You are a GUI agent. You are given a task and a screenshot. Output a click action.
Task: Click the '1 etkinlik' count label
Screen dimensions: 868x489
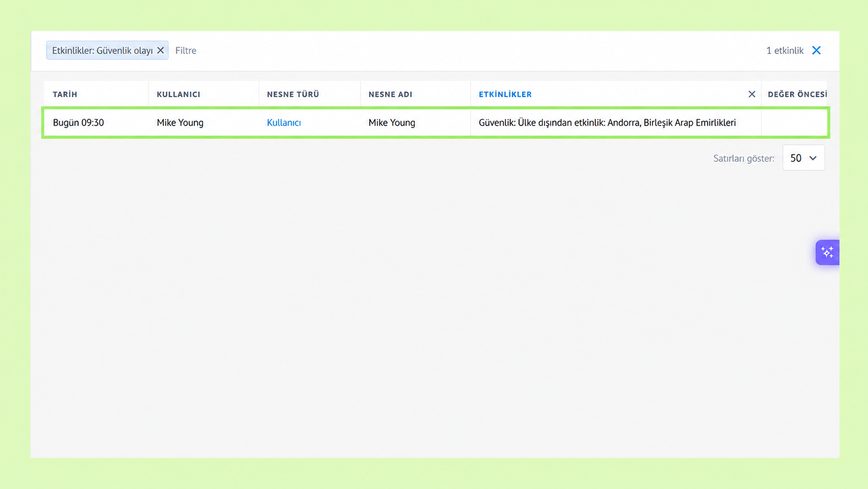tap(785, 50)
